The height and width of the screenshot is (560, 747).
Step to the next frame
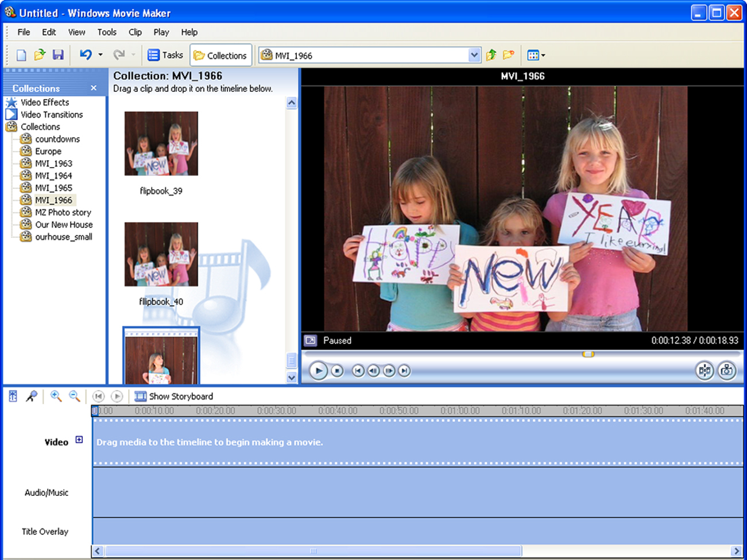coord(389,371)
